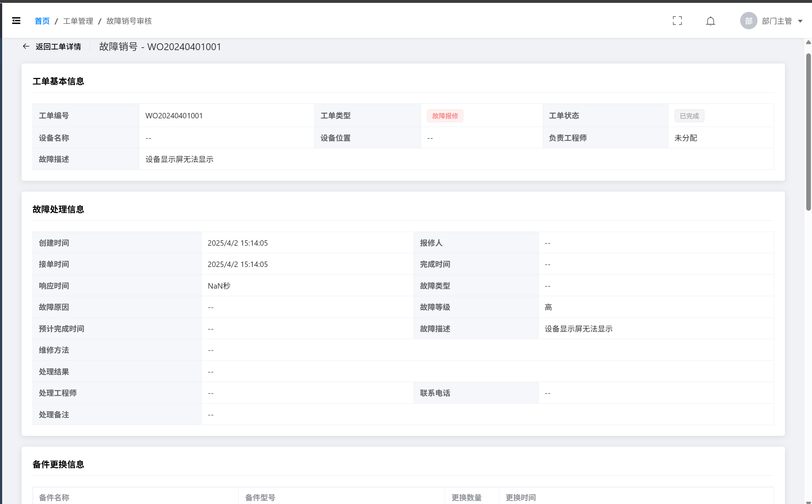This screenshot has height=504, width=812.
Task: Click the vertical scrollbar thumb
Action: tap(808, 132)
